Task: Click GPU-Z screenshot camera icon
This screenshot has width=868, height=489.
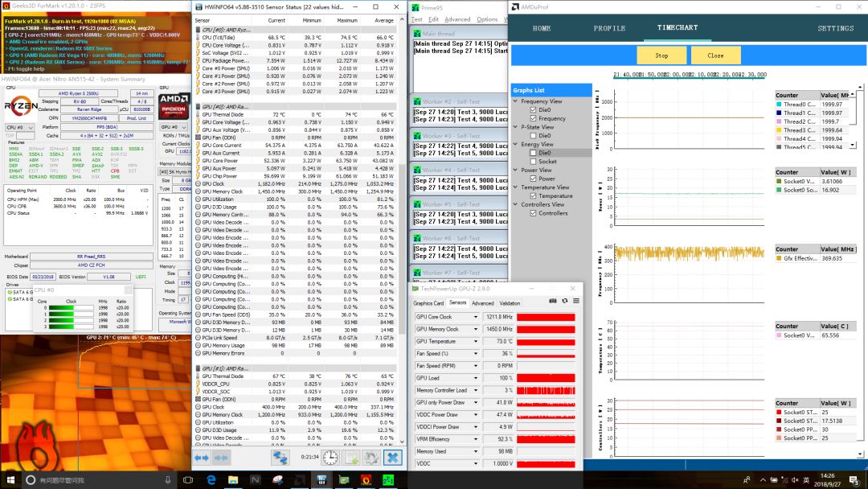Action: (552, 301)
